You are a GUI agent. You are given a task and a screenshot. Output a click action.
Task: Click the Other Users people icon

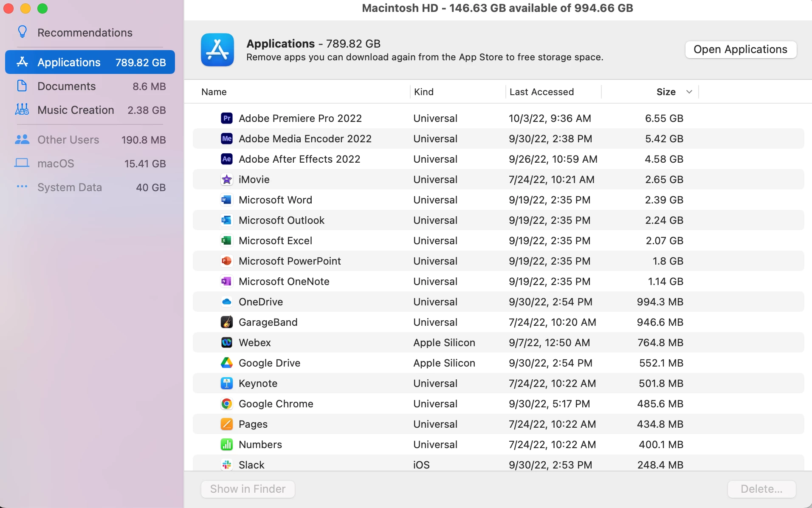(x=22, y=139)
